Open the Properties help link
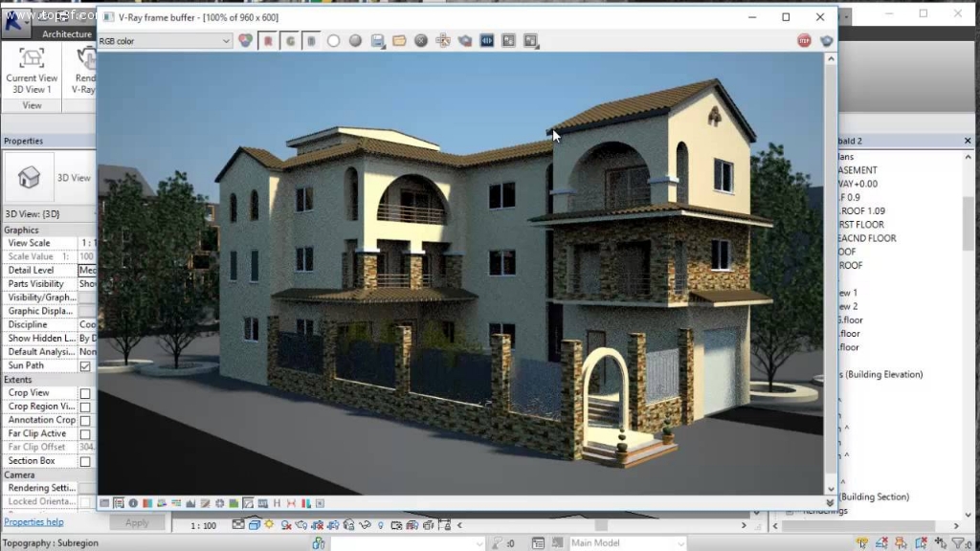Screen dimensions: 980x551 tap(34, 522)
